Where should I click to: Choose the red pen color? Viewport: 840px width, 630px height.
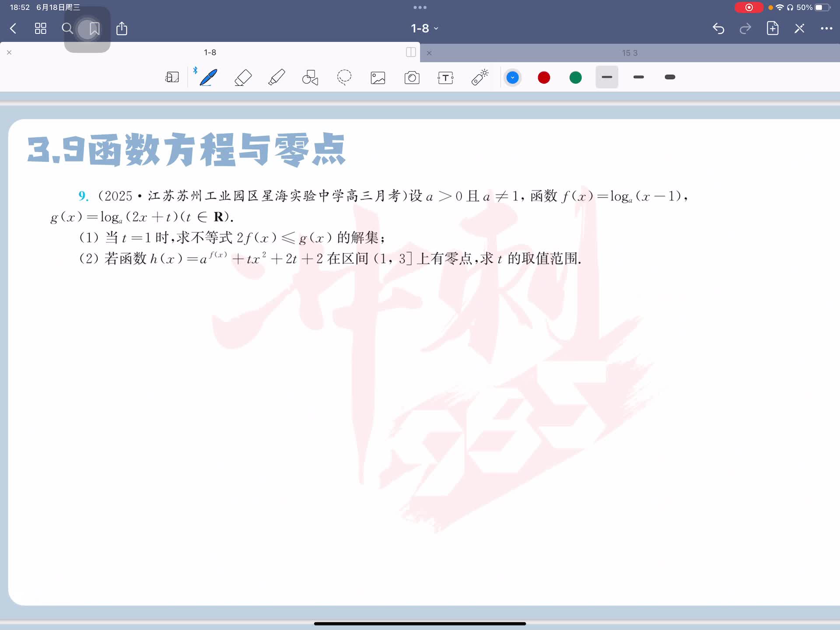point(544,78)
